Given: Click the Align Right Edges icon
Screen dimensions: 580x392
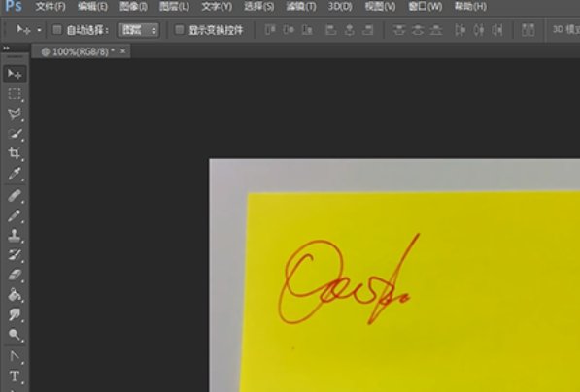Looking at the screenshot, I should (367, 30).
